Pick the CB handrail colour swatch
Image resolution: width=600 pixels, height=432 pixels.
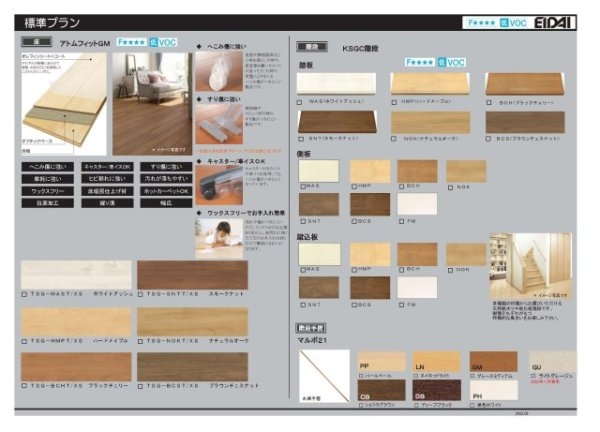point(381,390)
